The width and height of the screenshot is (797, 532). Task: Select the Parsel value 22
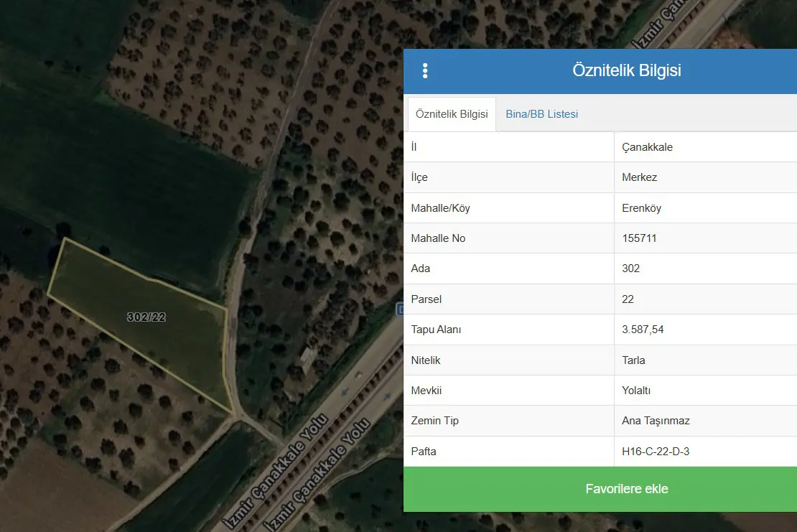coord(628,299)
